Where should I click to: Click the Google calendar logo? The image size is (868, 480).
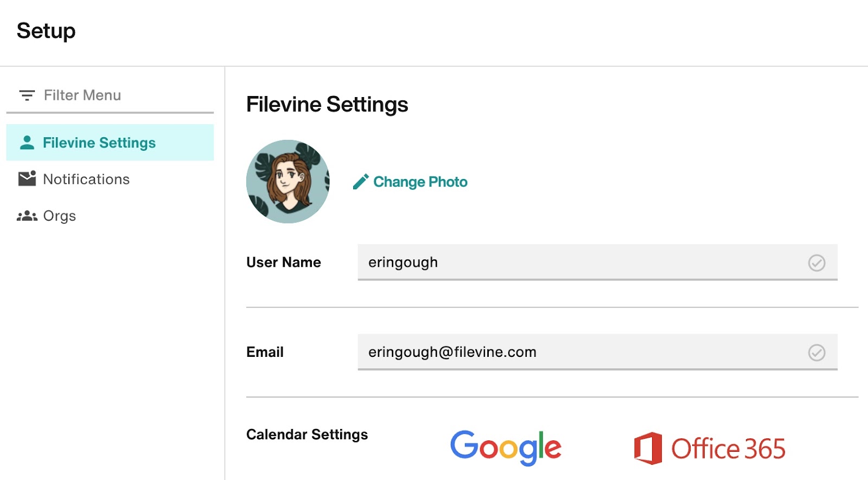coord(506,448)
